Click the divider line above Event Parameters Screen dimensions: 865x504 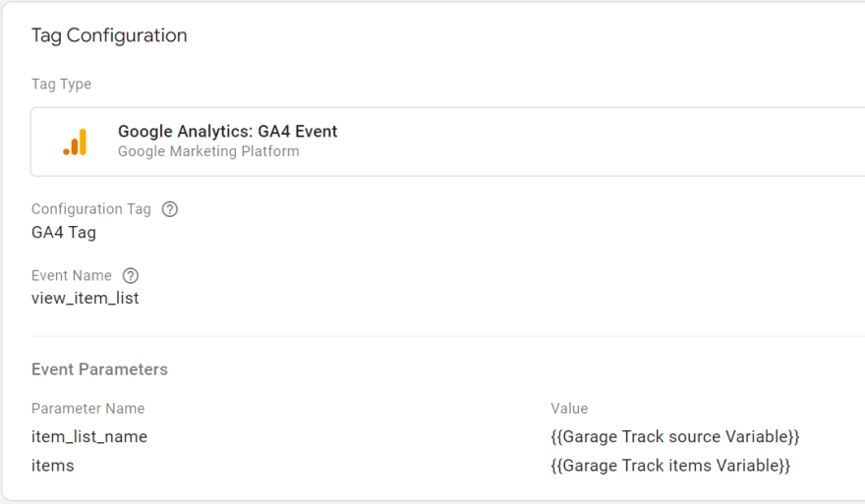[442, 336]
